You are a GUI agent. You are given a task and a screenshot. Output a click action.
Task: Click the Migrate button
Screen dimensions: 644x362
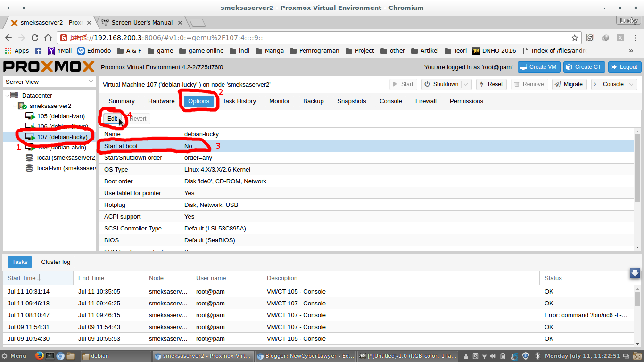[x=569, y=84]
